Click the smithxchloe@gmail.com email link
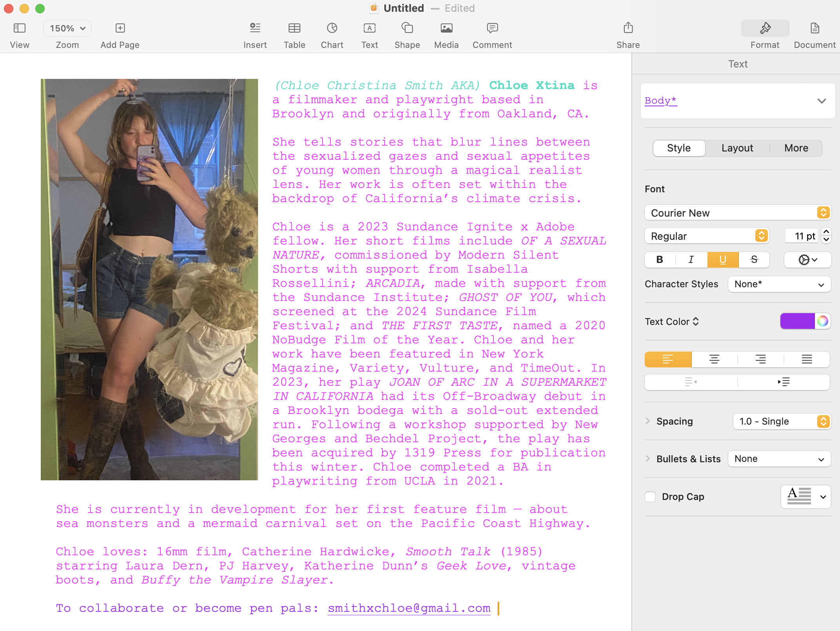The height and width of the screenshot is (631, 840). (x=409, y=608)
